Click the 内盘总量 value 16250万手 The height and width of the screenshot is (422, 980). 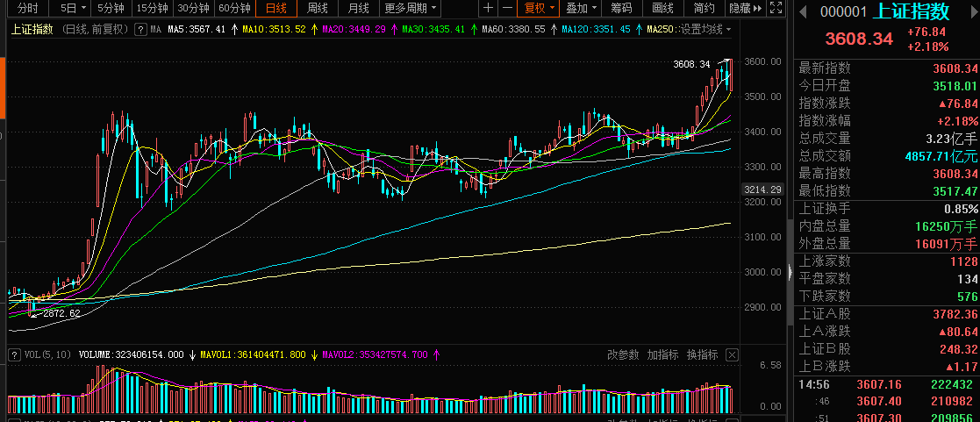tap(945, 225)
